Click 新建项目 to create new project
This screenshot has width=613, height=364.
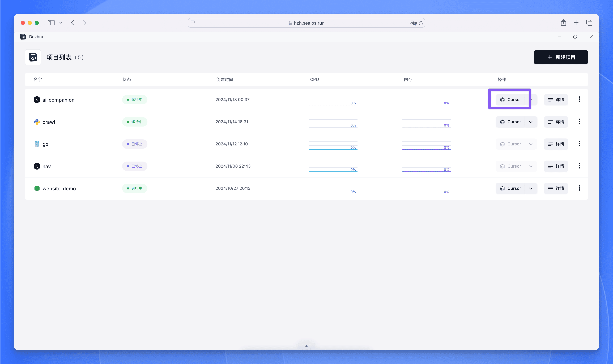pos(561,57)
